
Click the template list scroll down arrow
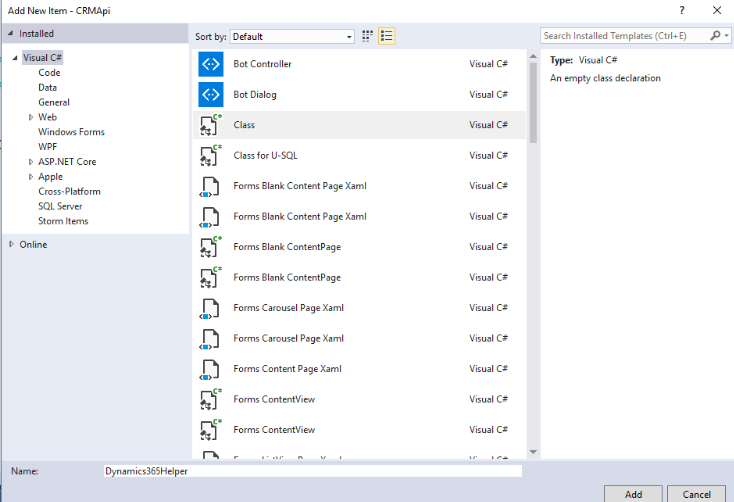533,452
